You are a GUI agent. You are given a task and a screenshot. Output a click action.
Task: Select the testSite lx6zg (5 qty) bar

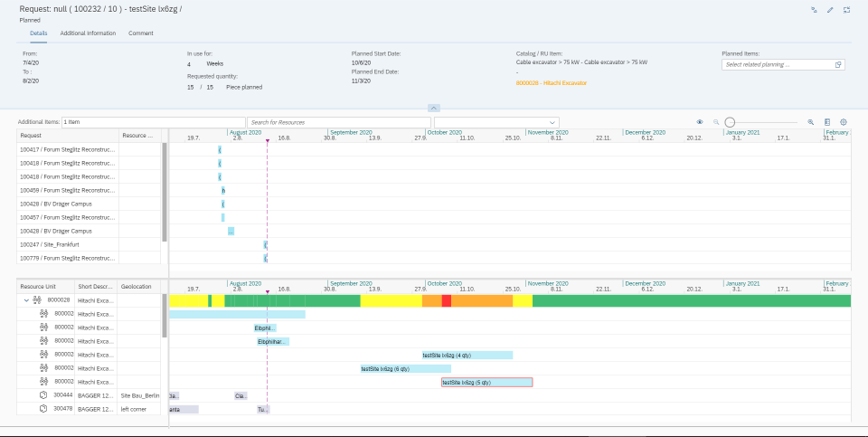pyautogui.click(x=486, y=383)
